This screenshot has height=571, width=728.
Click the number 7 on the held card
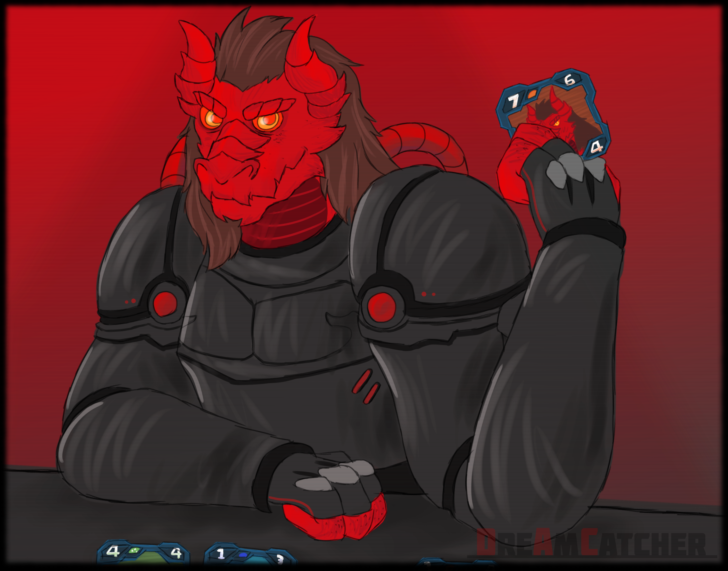click(513, 101)
